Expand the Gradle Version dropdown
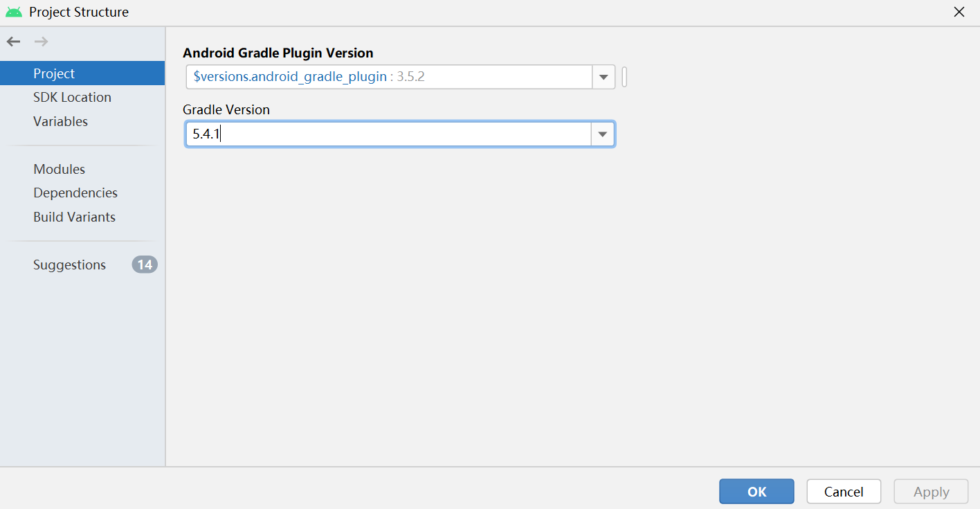This screenshot has height=509, width=980. pyautogui.click(x=603, y=134)
